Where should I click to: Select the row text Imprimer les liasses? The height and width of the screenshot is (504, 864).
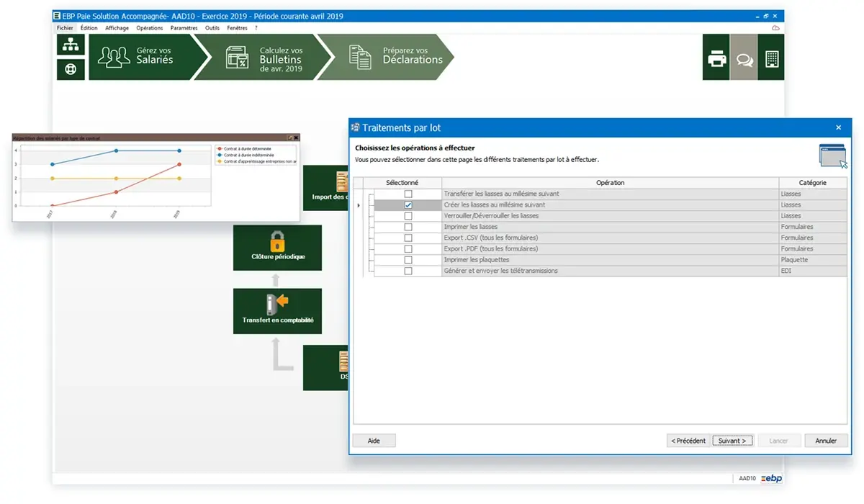(471, 227)
